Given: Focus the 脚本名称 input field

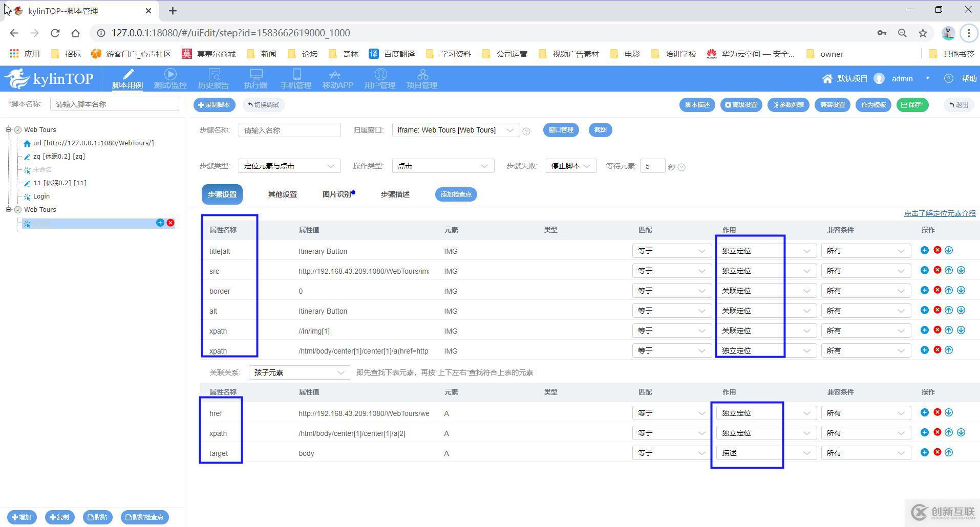Looking at the screenshot, I should point(115,104).
